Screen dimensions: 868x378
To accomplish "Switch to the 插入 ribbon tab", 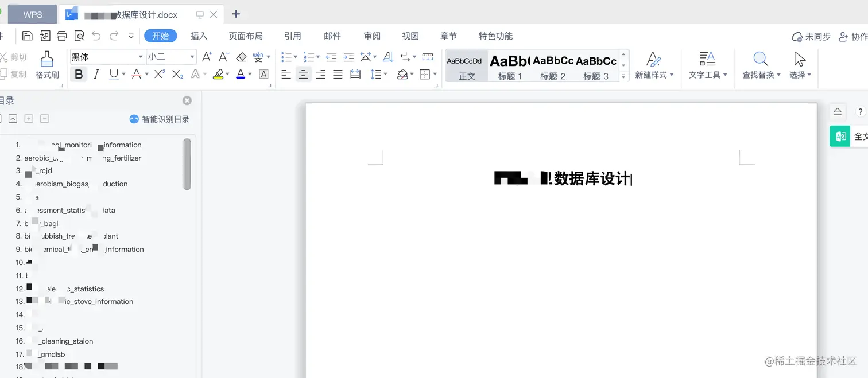I will 199,36.
